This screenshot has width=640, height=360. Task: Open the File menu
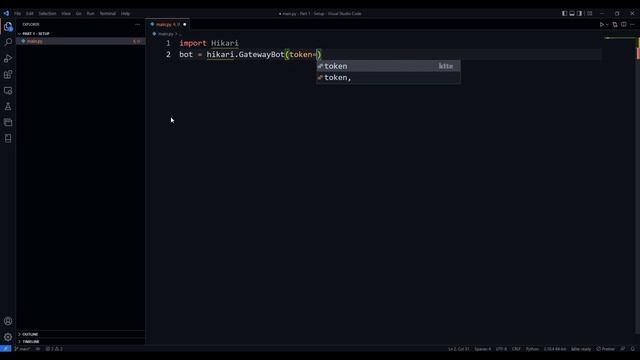[18, 13]
